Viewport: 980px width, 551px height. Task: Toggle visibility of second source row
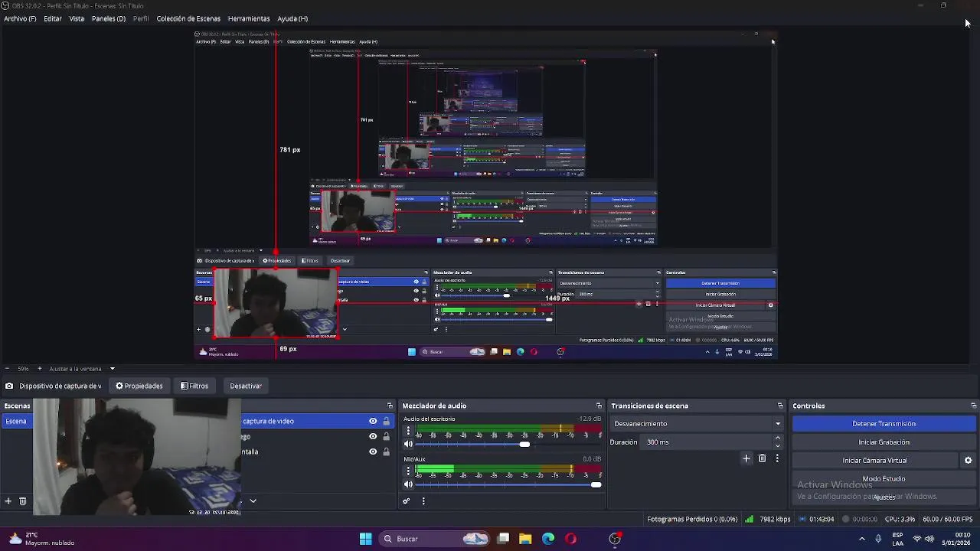tap(373, 436)
